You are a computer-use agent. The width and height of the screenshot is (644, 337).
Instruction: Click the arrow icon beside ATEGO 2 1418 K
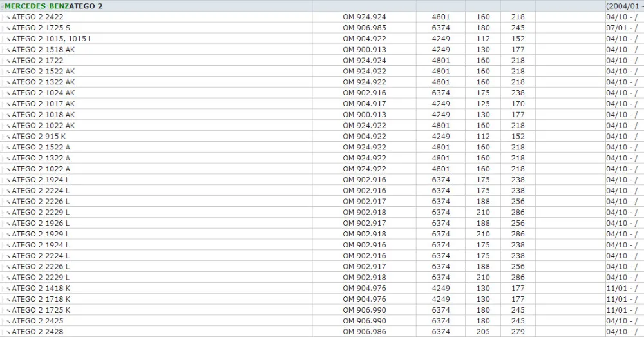(x=8, y=289)
